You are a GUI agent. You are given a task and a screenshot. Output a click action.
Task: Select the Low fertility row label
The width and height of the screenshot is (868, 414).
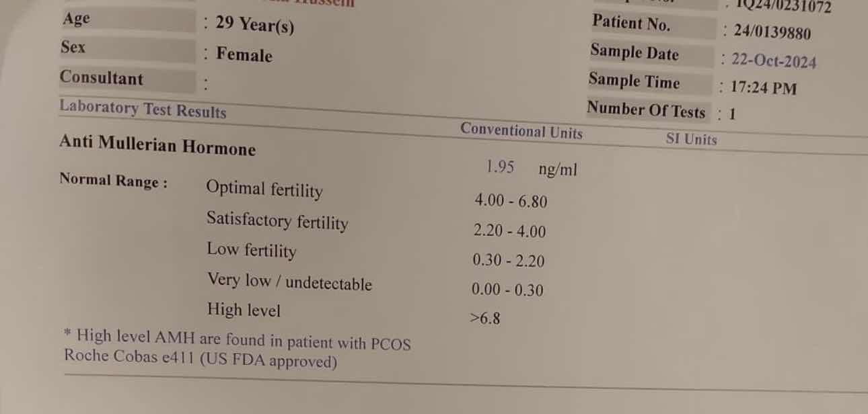(251, 250)
